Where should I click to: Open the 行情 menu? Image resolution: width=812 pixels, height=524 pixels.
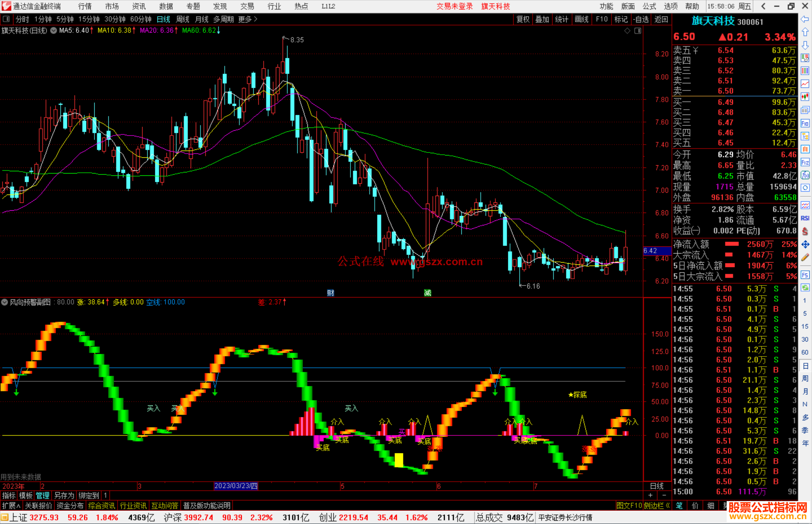point(85,6)
